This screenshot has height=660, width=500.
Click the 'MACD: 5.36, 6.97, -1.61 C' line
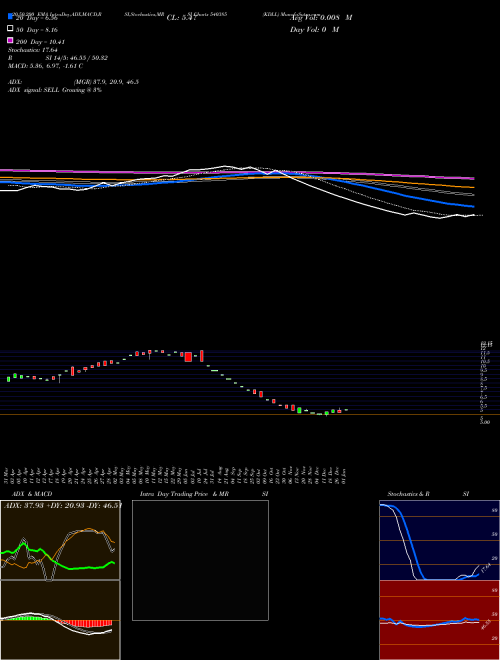45,66
